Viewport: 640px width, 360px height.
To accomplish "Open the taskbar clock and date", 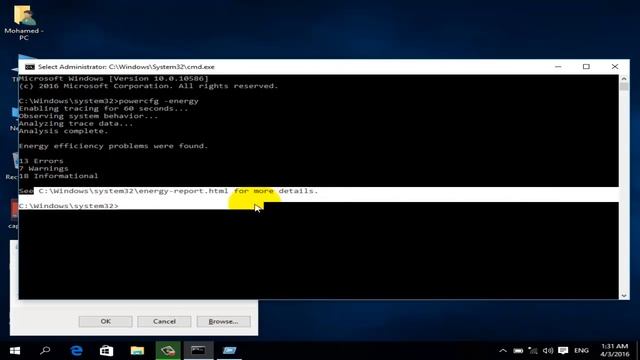I will pyautogui.click(x=614, y=351).
